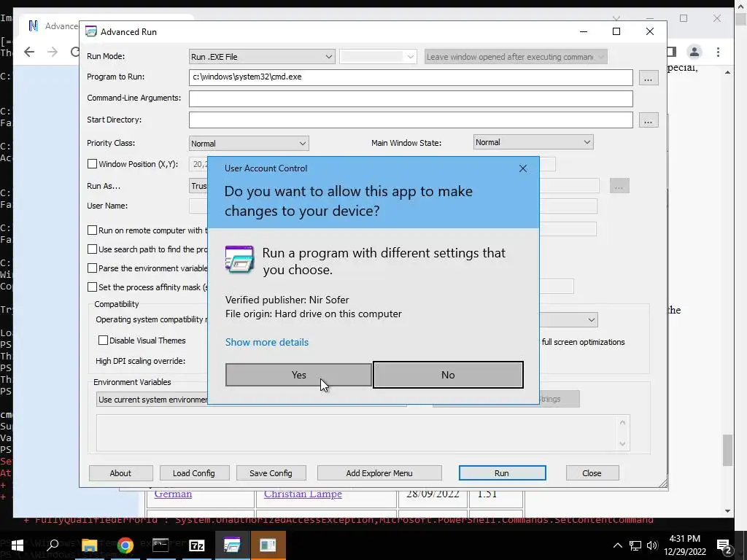Click the Command-Line Arguments field

tap(411, 98)
